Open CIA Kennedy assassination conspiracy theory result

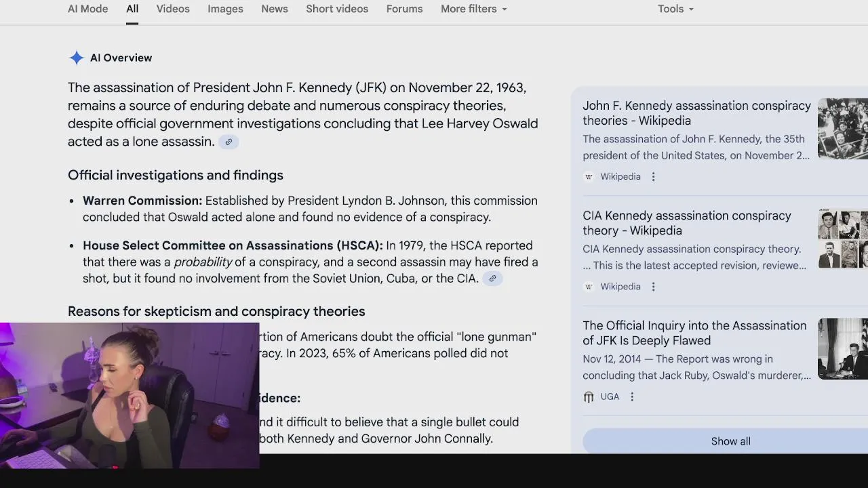[687, 223]
